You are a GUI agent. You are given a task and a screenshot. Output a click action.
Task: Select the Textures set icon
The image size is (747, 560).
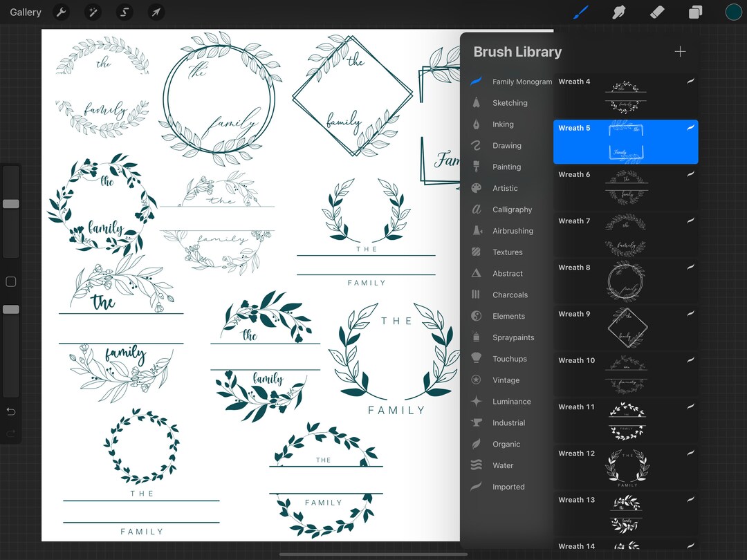(476, 252)
